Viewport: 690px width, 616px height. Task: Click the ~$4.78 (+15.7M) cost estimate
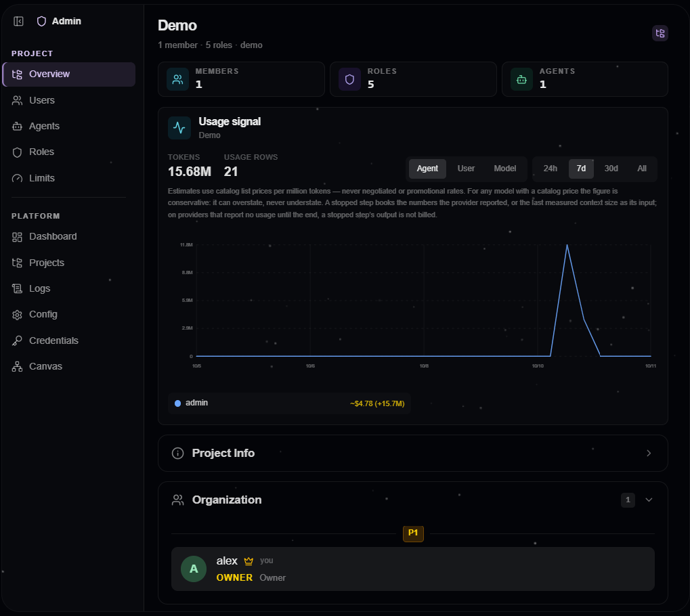tap(377, 403)
